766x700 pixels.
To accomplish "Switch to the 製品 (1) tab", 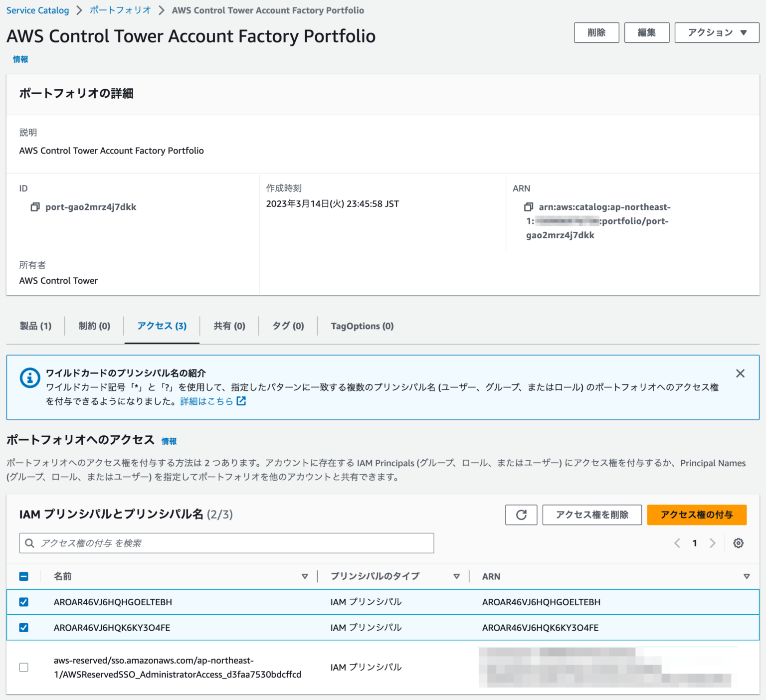I will pos(35,326).
